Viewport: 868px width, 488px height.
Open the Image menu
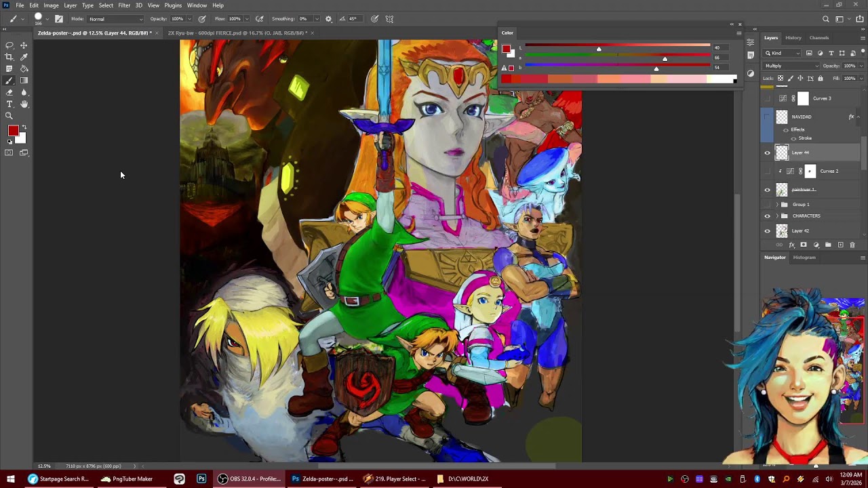click(51, 5)
